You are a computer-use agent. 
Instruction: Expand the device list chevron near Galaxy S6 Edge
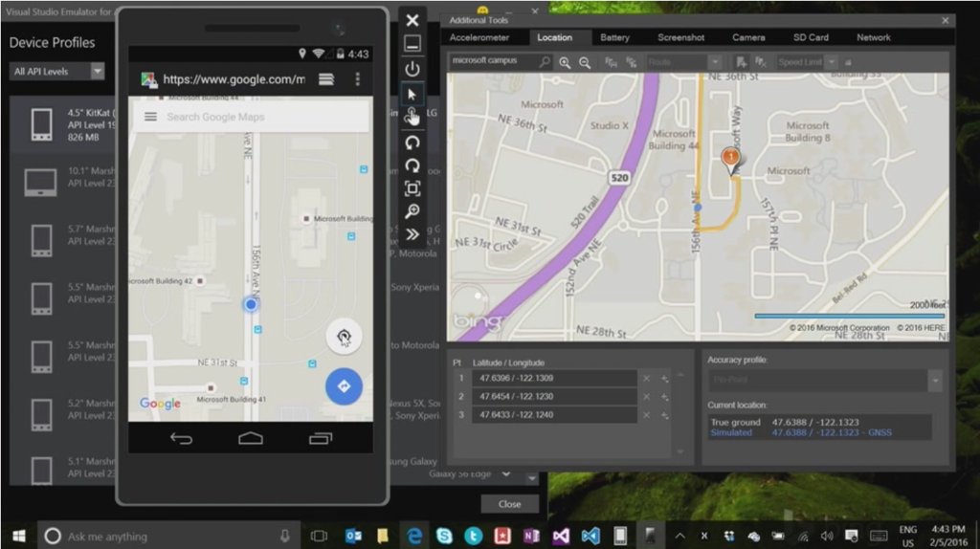pyautogui.click(x=506, y=474)
